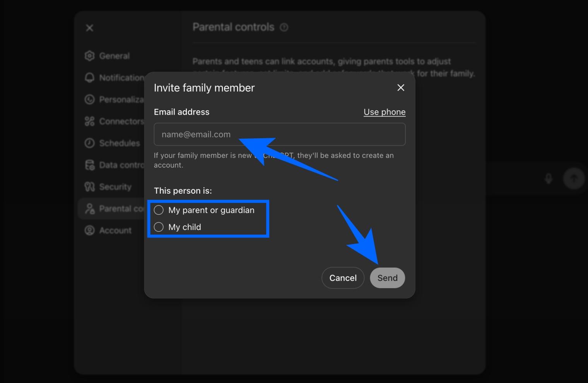The width and height of the screenshot is (588, 383).
Task: Open the Account profile icon
Action: [89, 230]
